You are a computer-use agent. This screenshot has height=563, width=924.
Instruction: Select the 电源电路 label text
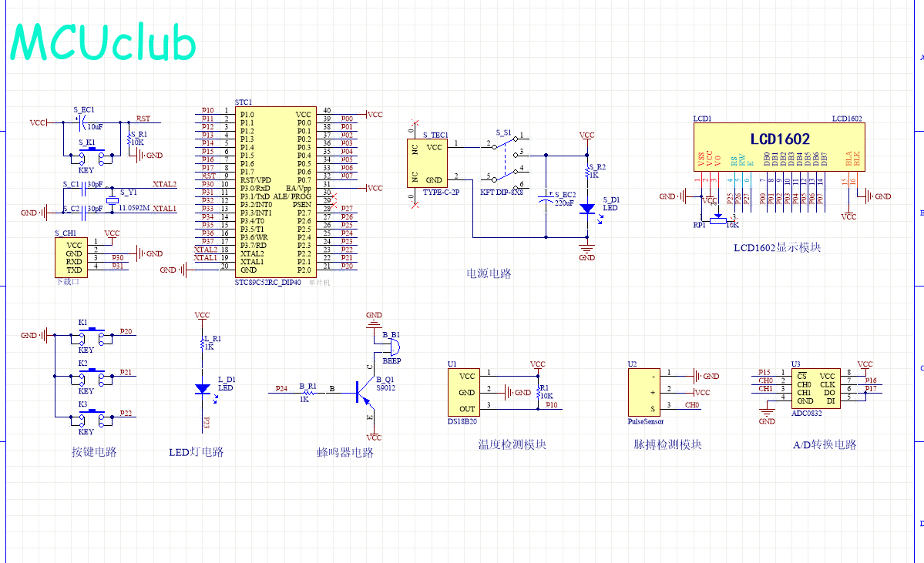[489, 273]
